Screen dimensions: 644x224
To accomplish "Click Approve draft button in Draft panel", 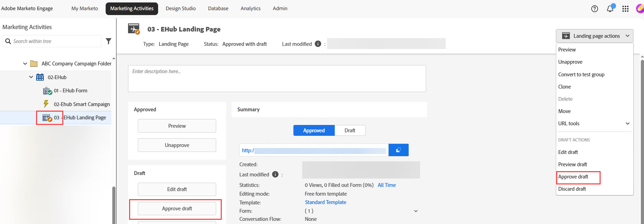I will pos(177,209).
